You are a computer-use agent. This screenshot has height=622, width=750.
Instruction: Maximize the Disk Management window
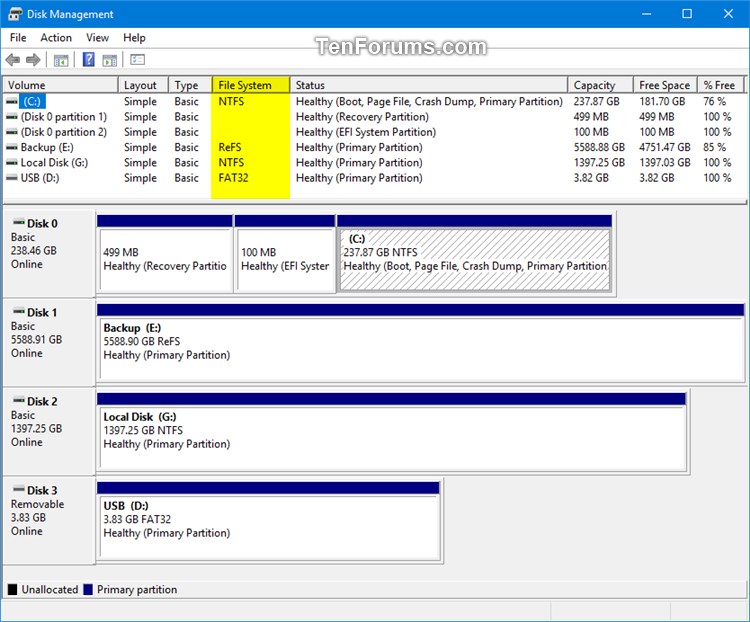687,13
